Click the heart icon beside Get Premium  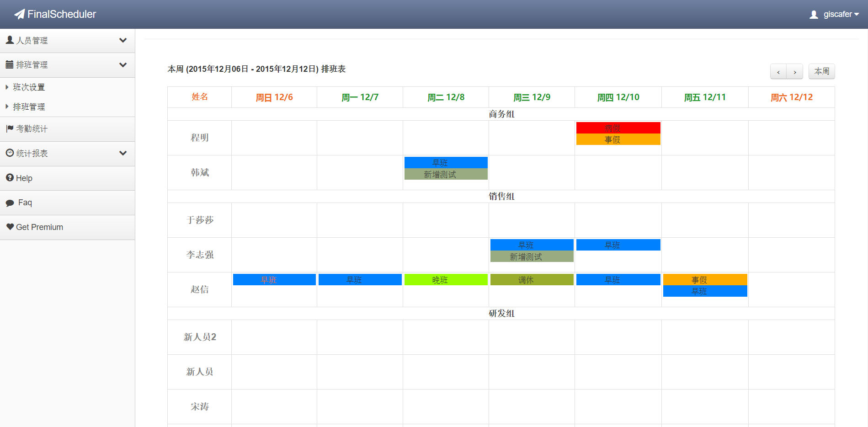click(x=10, y=227)
